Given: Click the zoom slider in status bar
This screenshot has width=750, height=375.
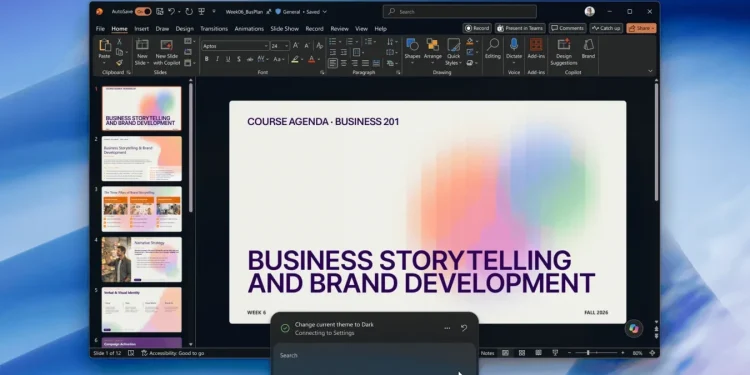Looking at the screenshot, I should click(596, 353).
